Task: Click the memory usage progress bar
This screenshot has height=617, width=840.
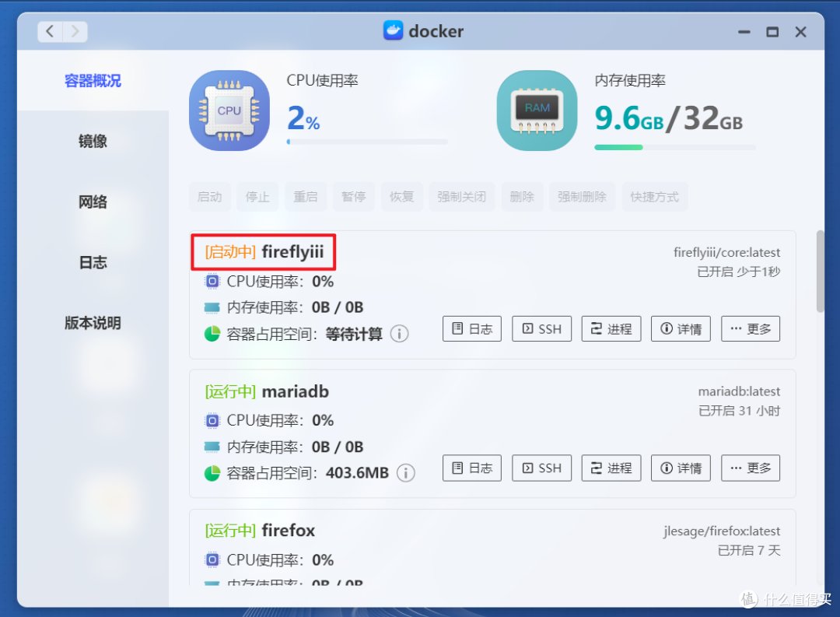Action: [674, 146]
